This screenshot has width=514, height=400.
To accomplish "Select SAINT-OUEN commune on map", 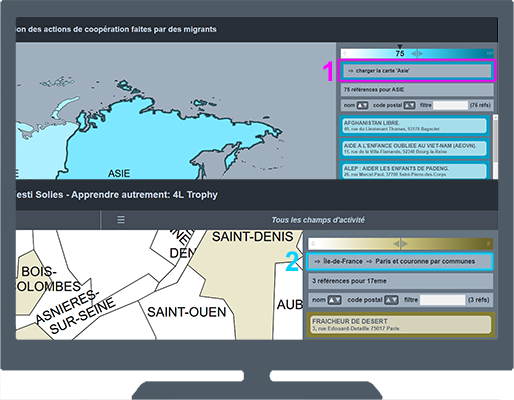I will [187, 312].
